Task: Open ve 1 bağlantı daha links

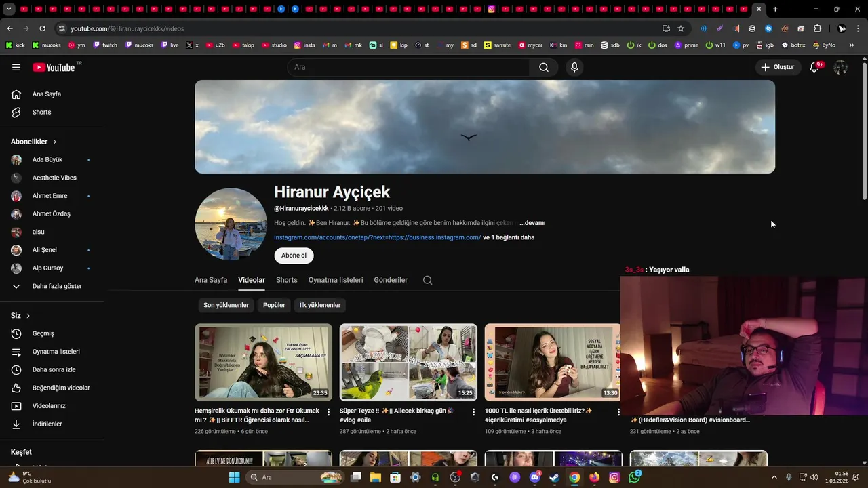Action: (509, 237)
